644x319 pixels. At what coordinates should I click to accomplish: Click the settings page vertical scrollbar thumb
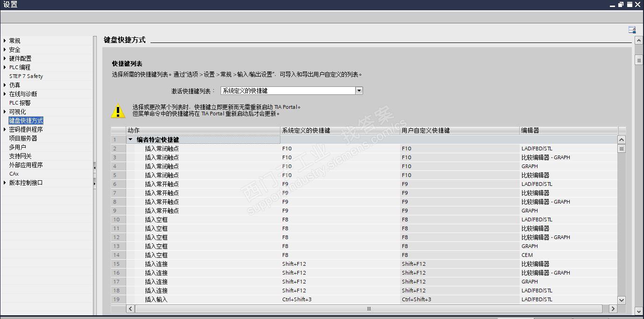pos(638,60)
